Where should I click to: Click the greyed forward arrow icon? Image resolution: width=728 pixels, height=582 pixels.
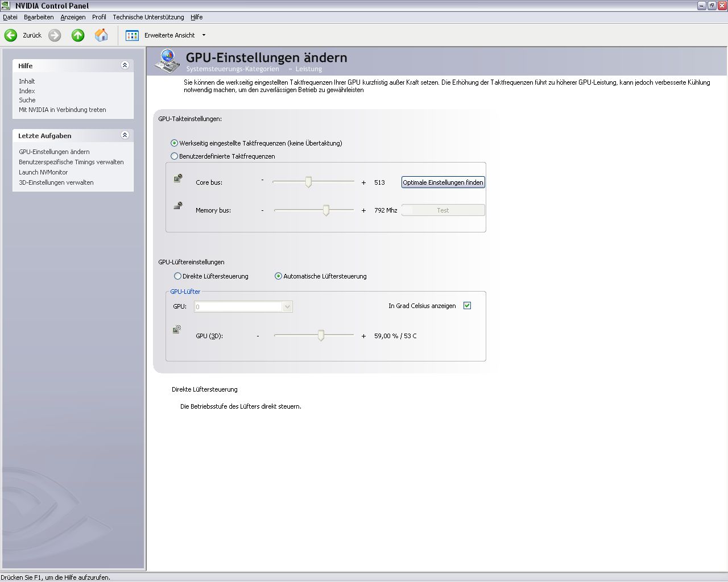[55, 35]
